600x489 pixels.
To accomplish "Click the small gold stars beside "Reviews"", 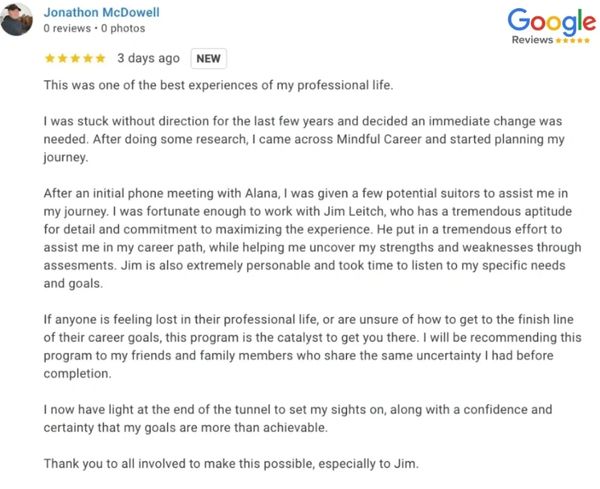I will [x=573, y=41].
